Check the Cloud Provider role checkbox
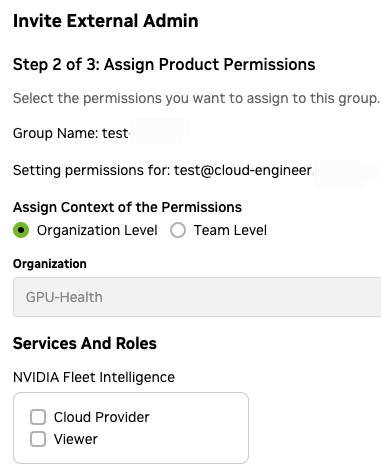The image size is (381, 473). 38,417
